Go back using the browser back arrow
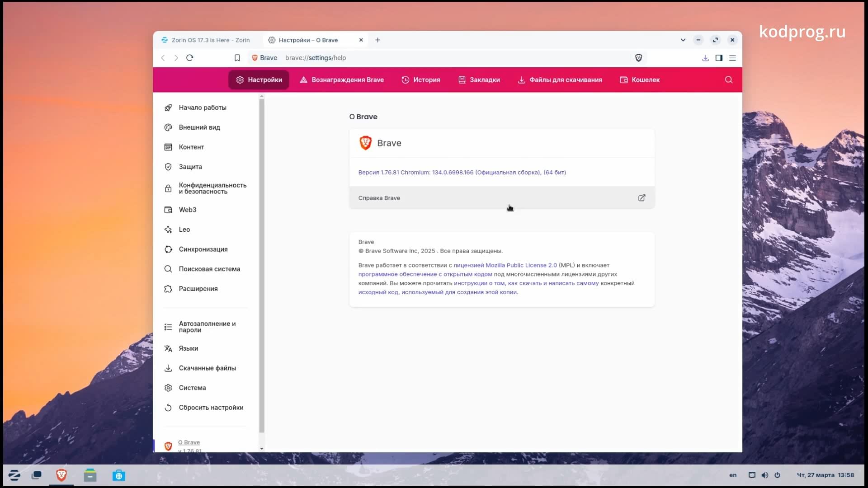 pos(163,58)
